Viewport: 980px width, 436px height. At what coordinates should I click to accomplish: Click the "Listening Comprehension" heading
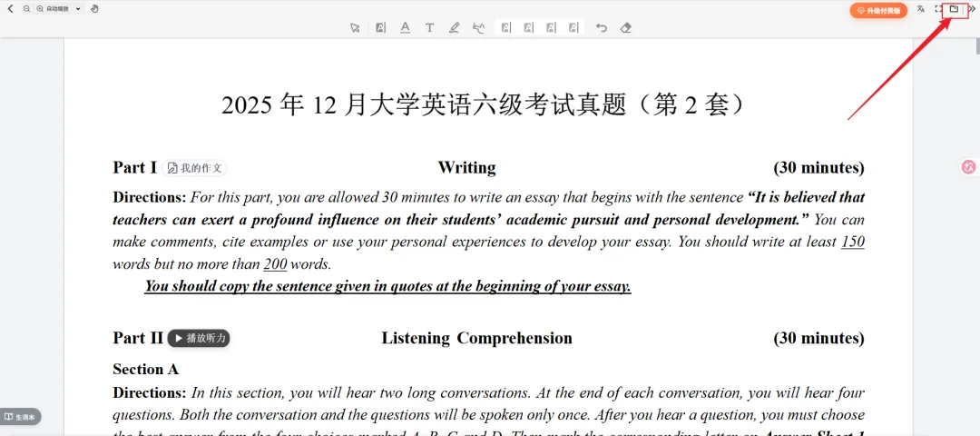[477, 339]
